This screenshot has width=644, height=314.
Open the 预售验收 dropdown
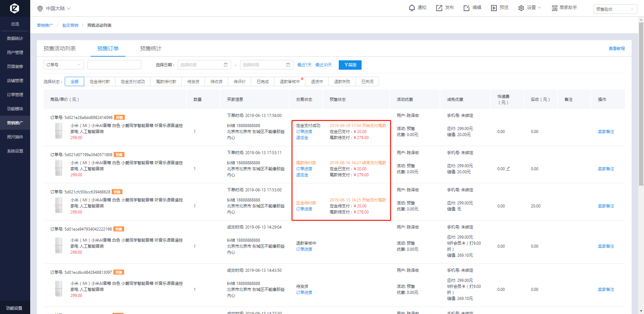[x=615, y=9]
